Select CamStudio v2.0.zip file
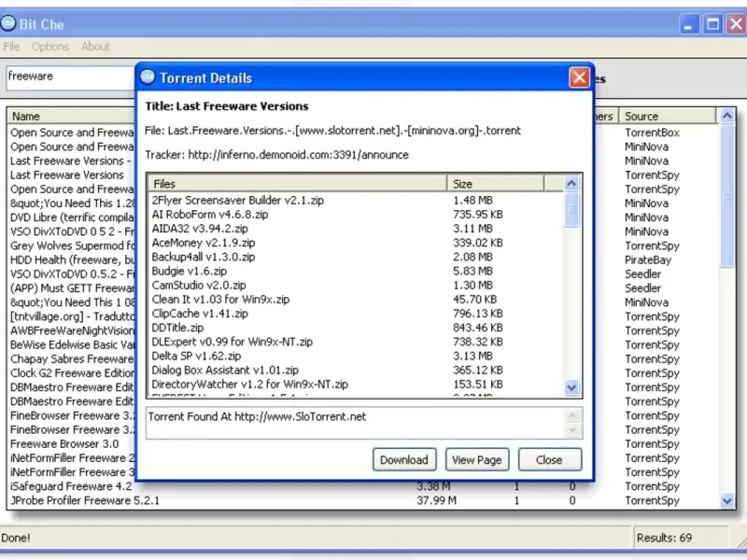Image resolution: width=747 pixels, height=560 pixels. coord(199,286)
